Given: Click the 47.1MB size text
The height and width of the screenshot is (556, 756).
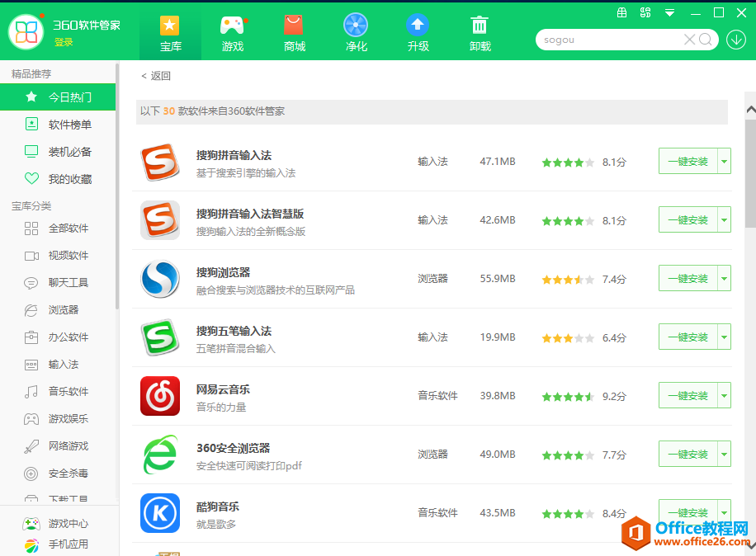Looking at the screenshot, I should click(x=498, y=162).
